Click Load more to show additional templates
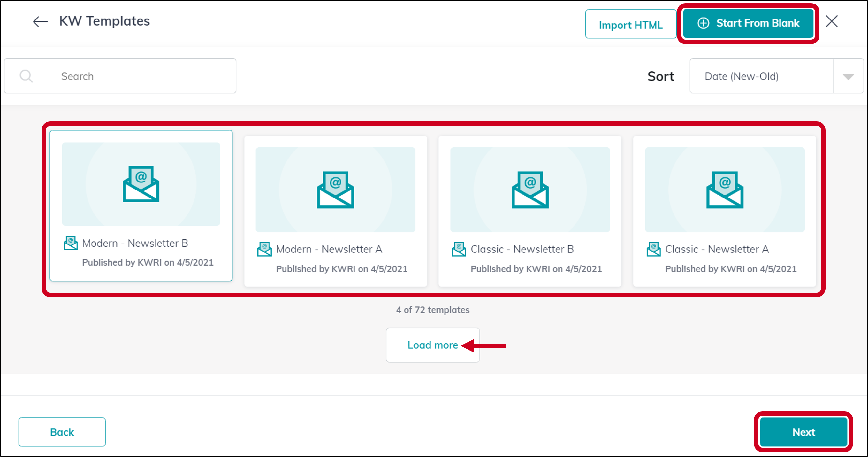868x457 pixels. point(433,345)
